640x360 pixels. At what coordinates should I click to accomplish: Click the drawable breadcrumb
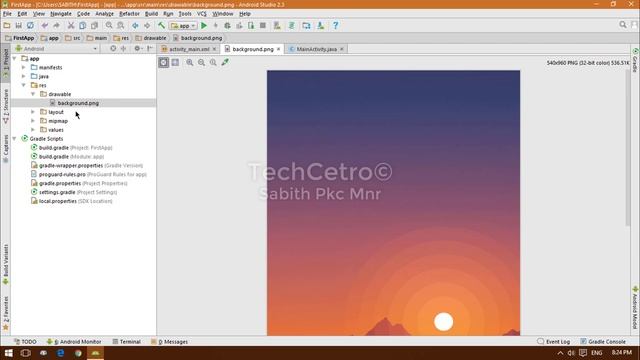point(151,38)
